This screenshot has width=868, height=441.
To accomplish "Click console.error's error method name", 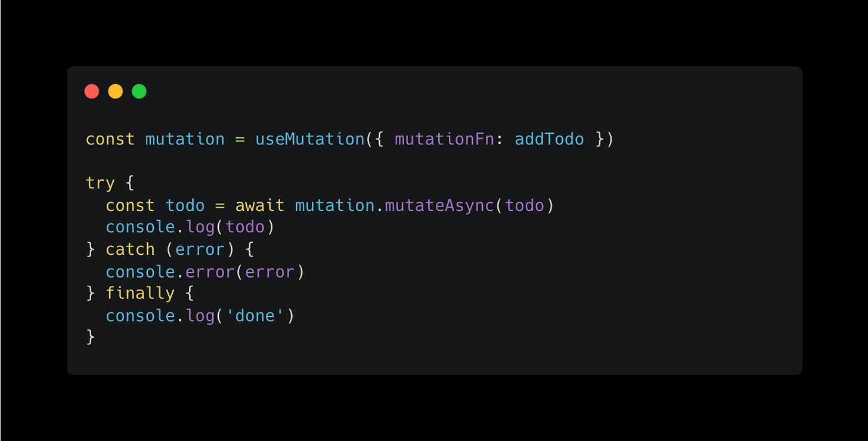I will [210, 272].
